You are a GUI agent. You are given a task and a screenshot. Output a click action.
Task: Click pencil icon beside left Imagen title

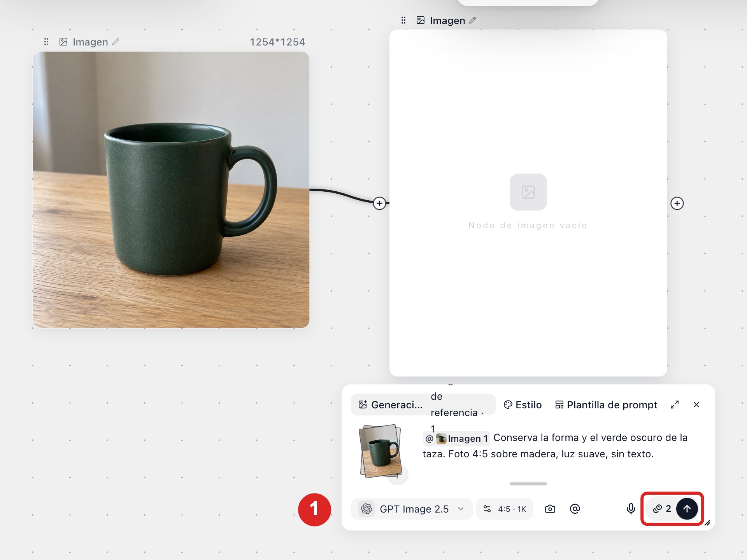[x=116, y=42]
